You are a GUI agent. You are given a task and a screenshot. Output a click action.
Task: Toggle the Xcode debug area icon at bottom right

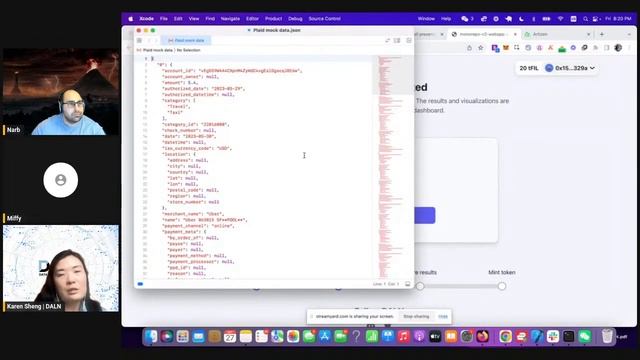(x=407, y=284)
